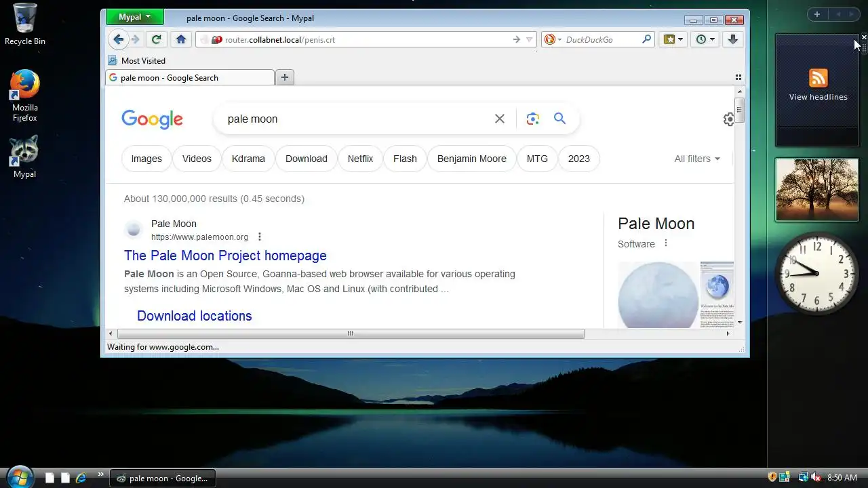Click the muted volume tray icon
Image resolution: width=868 pixels, height=488 pixels.
[816, 477]
